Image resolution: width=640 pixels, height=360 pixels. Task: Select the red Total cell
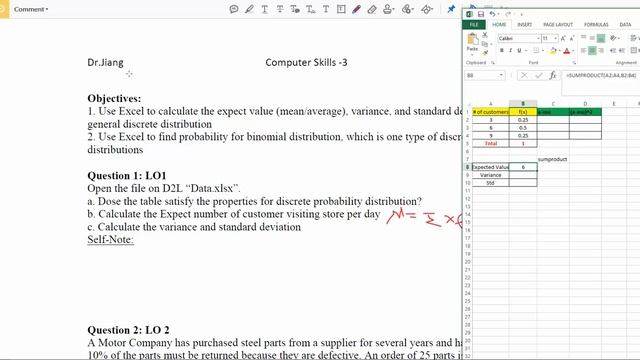pos(491,143)
